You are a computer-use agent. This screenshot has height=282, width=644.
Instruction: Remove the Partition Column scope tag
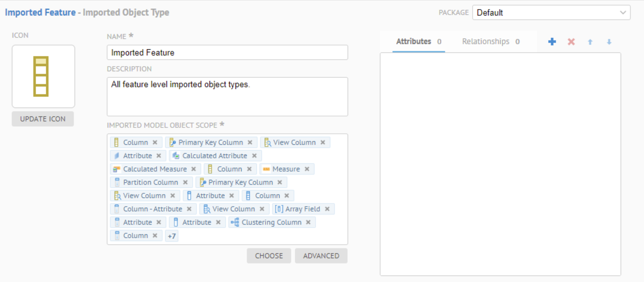(x=185, y=182)
